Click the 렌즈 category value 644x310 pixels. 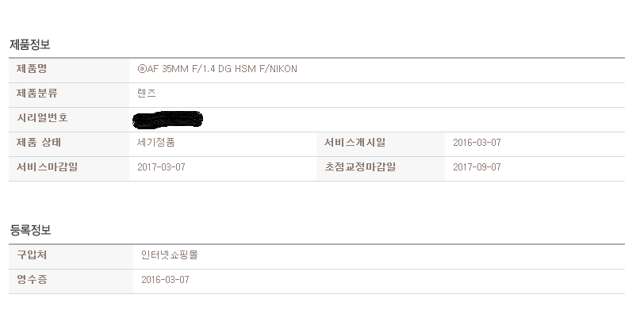[x=147, y=94]
